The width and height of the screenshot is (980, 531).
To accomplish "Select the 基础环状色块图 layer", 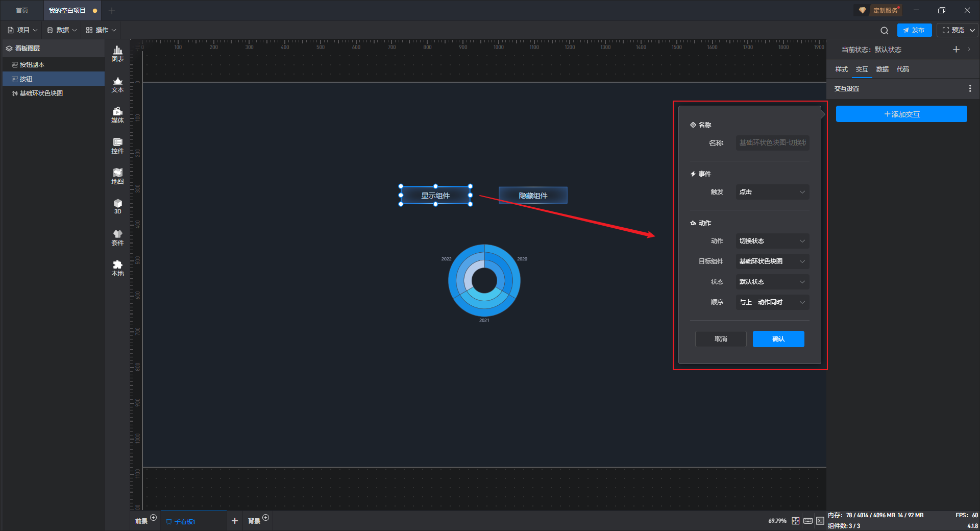I will [x=41, y=93].
